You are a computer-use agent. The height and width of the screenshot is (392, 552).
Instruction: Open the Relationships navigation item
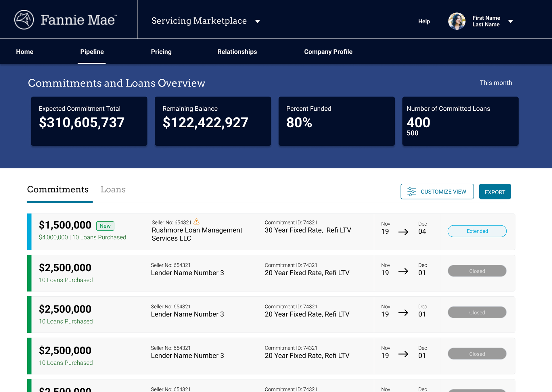coord(237,52)
